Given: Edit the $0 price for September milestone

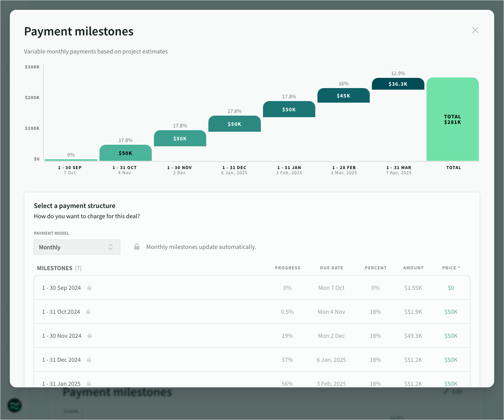Looking at the screenshot, I should point(451,288).
